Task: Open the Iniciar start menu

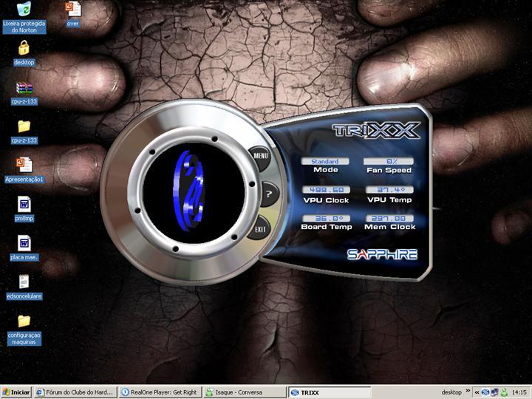Action: pyautogui.click(x=16, y=392)
